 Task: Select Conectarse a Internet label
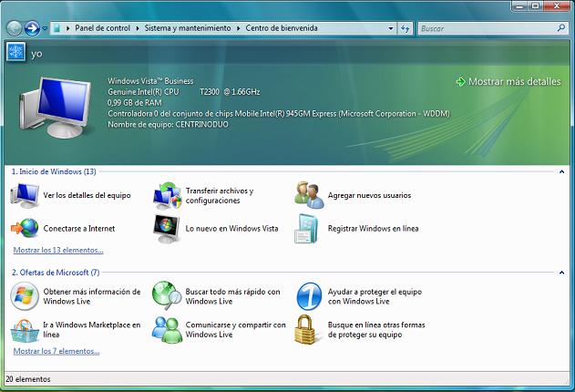(79, 229)
